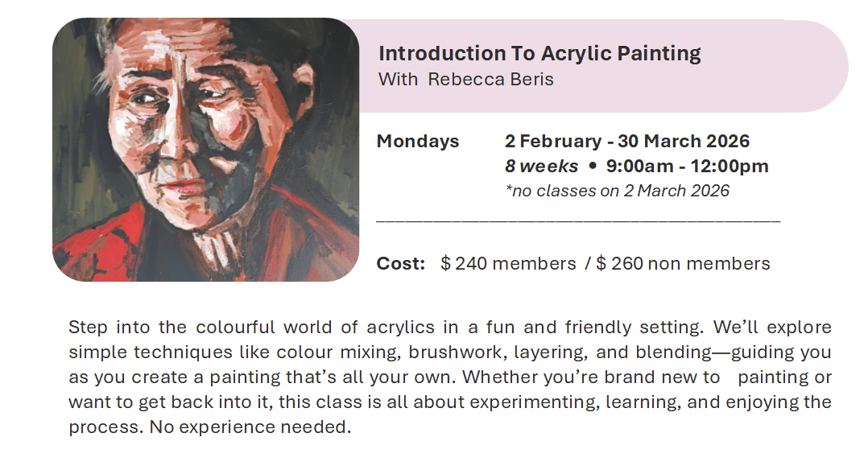Viewport: 868px width, 462px height.
Task: Click the Mondays day label
Action: coord(418,142)
